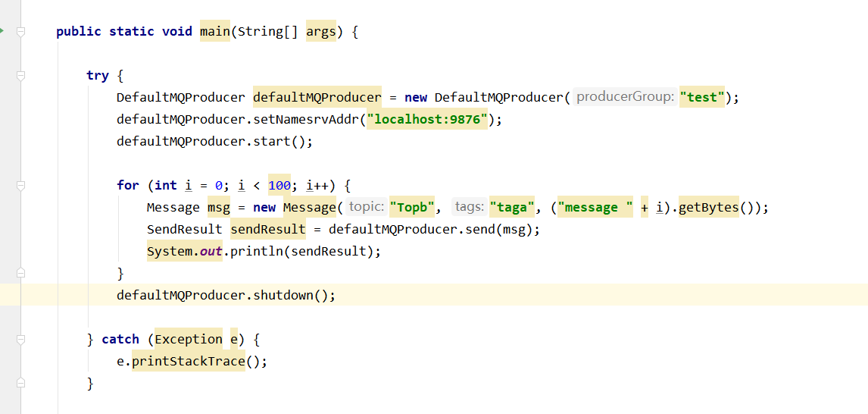Collapse the for loop fold marker
This screenshot has width=868, height=414.
21,186
